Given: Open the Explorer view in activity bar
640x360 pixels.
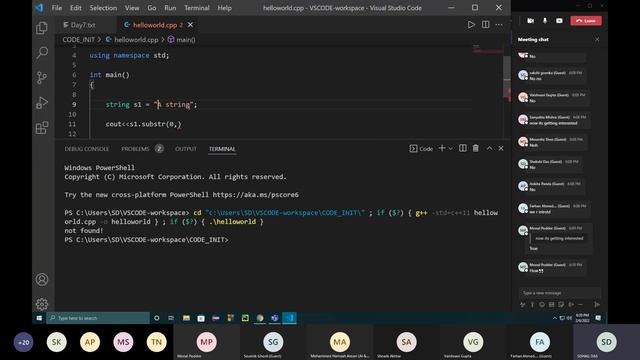Looking at the screenshot, I should [42, 28].
